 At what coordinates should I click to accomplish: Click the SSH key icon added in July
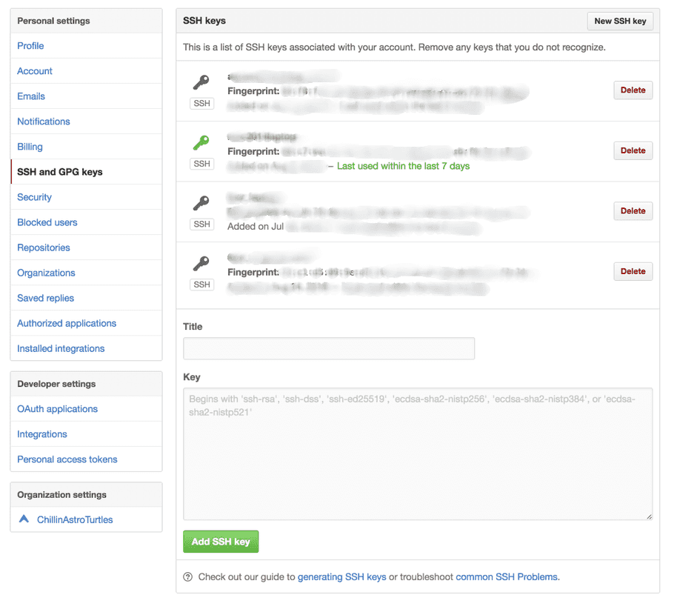tap(201, 202)
